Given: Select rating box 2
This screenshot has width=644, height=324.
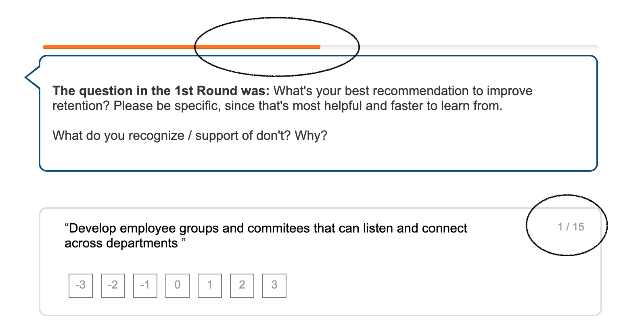Looking at the screenshot, I should click(242, 286).
